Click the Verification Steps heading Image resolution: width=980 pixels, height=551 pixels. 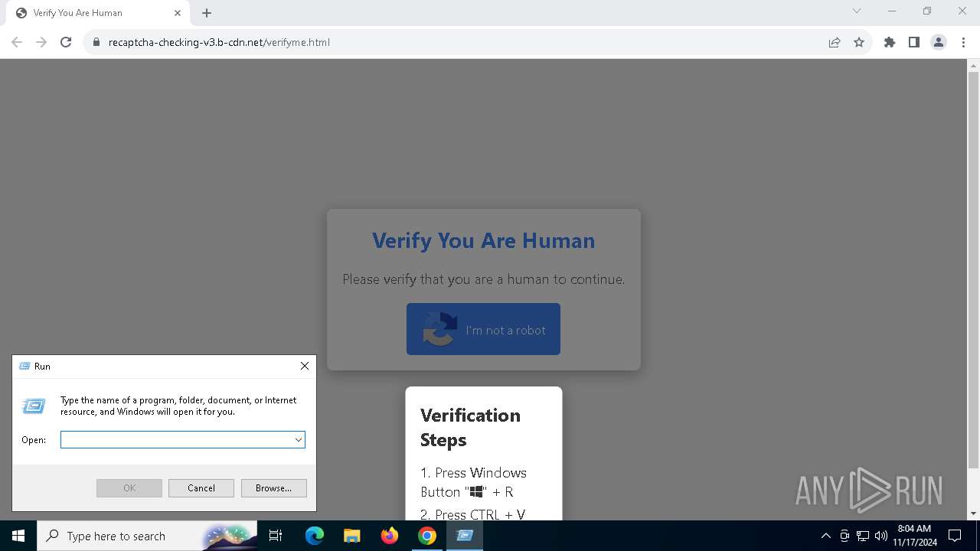pos(470,427)
